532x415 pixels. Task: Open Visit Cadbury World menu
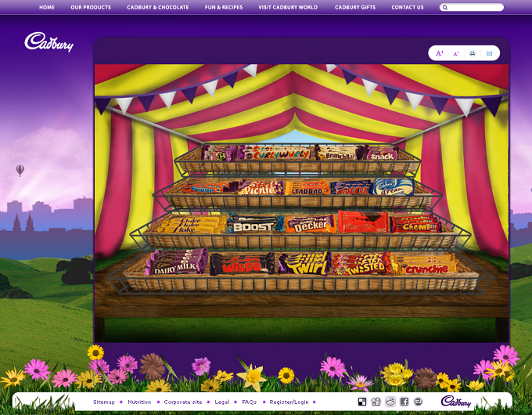(x=288, y=7)
